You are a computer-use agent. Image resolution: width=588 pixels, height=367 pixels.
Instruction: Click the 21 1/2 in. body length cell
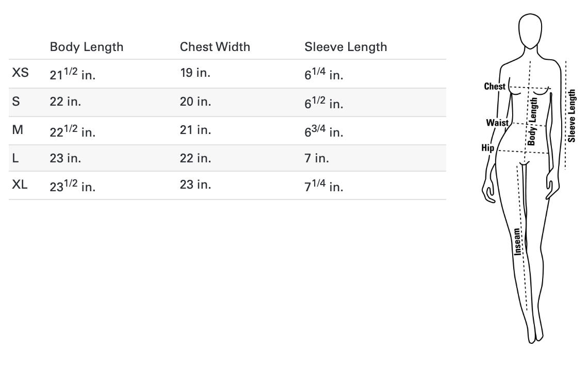(73, 74)
